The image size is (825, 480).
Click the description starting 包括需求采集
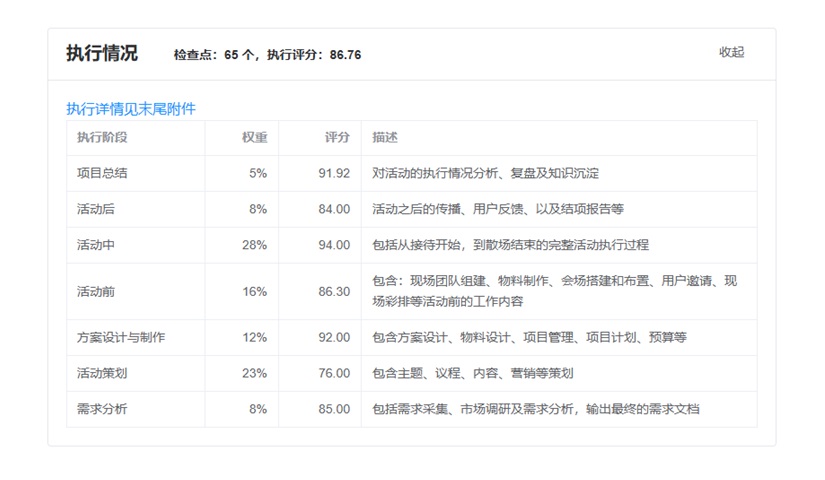tap(536, 409)
